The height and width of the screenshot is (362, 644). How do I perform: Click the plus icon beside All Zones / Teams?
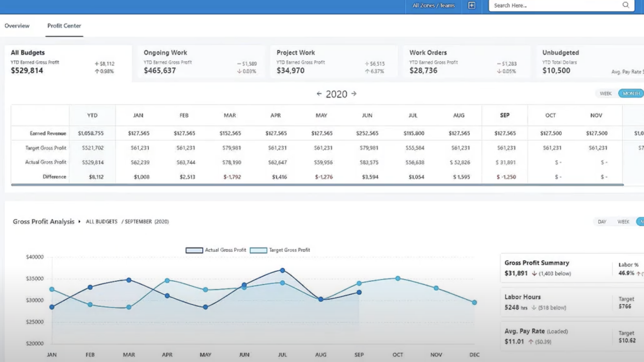pos(471,5)
